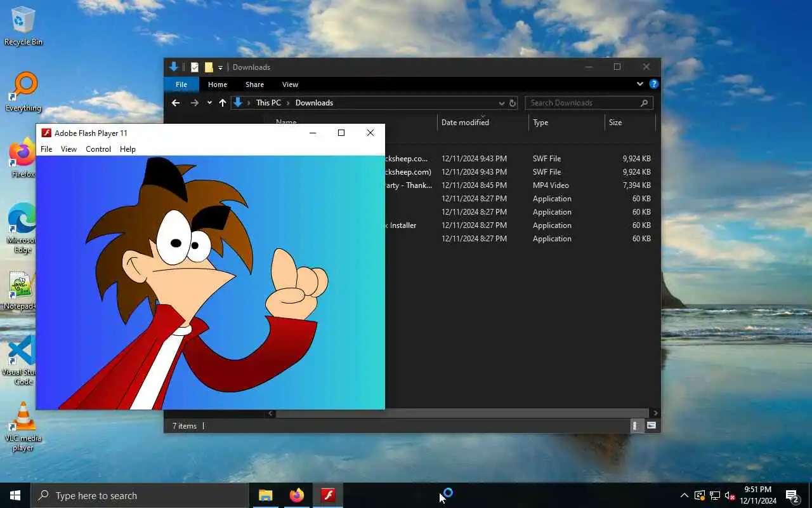Open the recent locations dropdown arrow
The height and width of the screenshot is (508, 812).
point(209,103)
